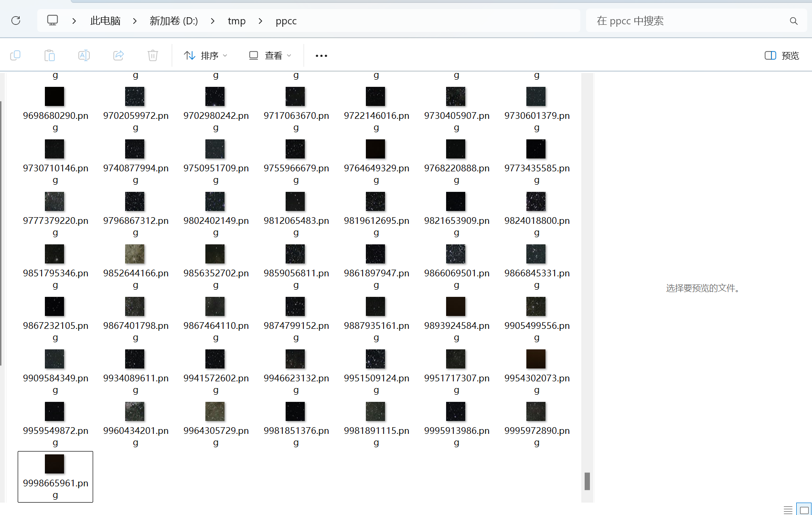Go to 新加卷 (D:) in breadcrumb
The height and width of the screenshot is (515, 812).
coord(174,21)
